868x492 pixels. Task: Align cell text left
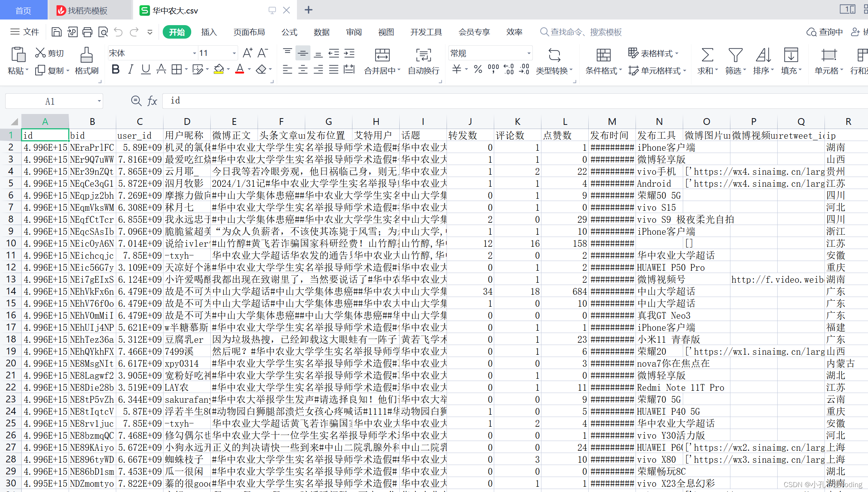click(288, 69)
